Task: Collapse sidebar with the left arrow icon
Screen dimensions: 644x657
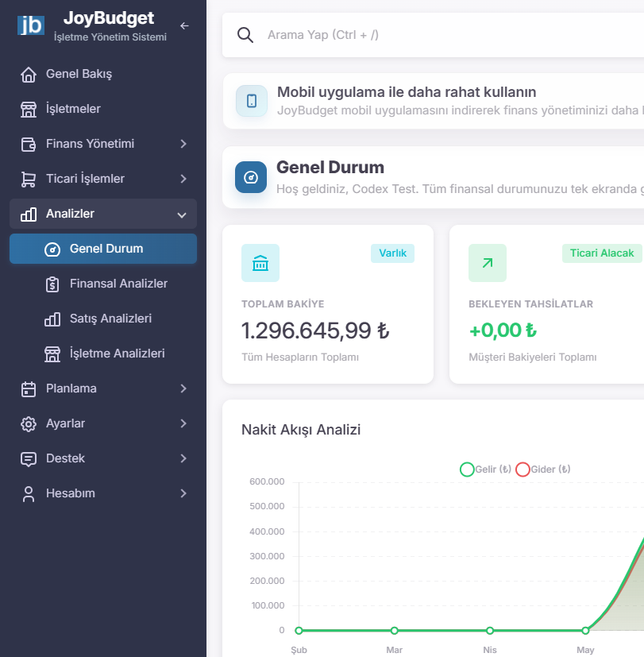Action: 184,26
